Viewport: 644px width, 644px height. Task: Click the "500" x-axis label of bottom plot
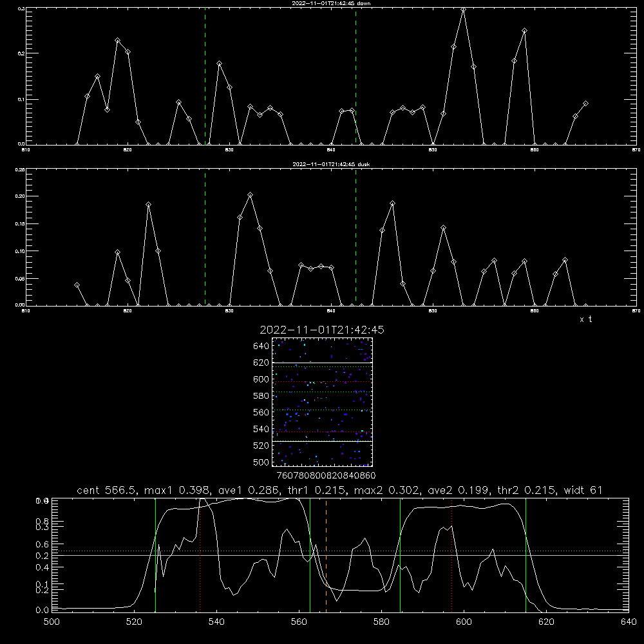[52, 622]
